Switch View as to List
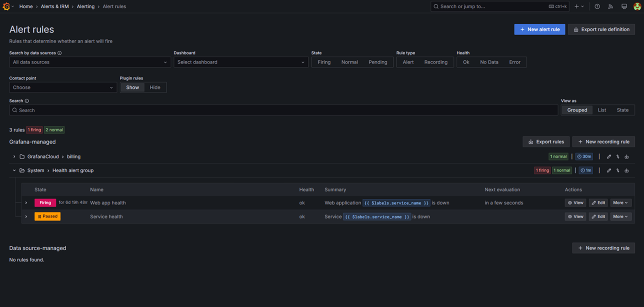644x307 pixels. click(602, 110)
